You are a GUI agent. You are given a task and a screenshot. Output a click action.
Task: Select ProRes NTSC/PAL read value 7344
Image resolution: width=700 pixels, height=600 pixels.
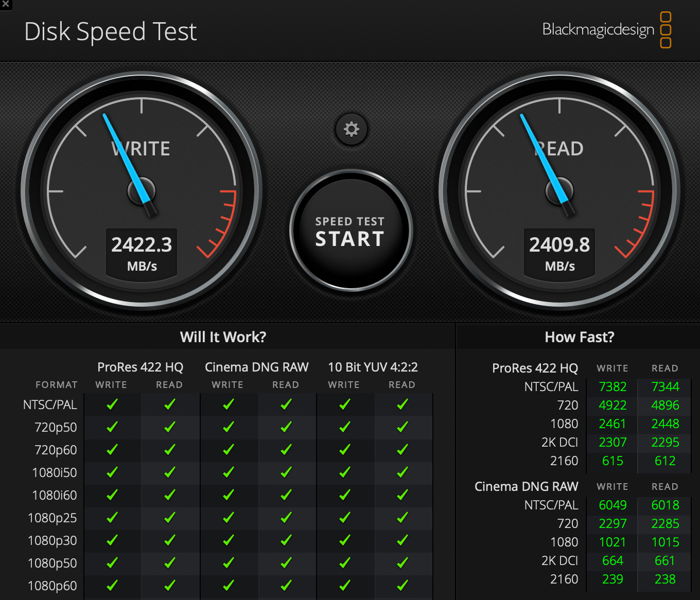[665, 386]
